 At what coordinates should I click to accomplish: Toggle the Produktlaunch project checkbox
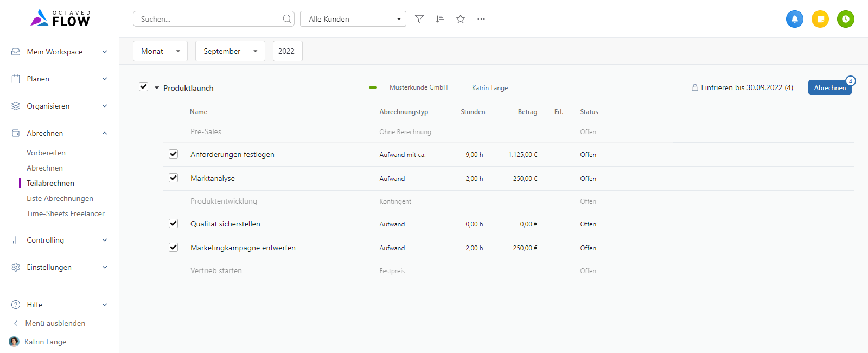coord(143,86)
